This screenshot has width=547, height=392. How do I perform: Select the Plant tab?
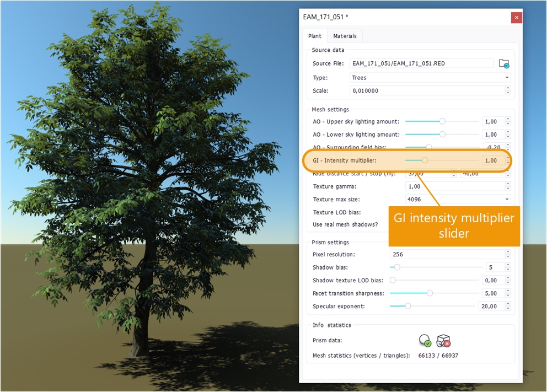(x=315, y=36)
